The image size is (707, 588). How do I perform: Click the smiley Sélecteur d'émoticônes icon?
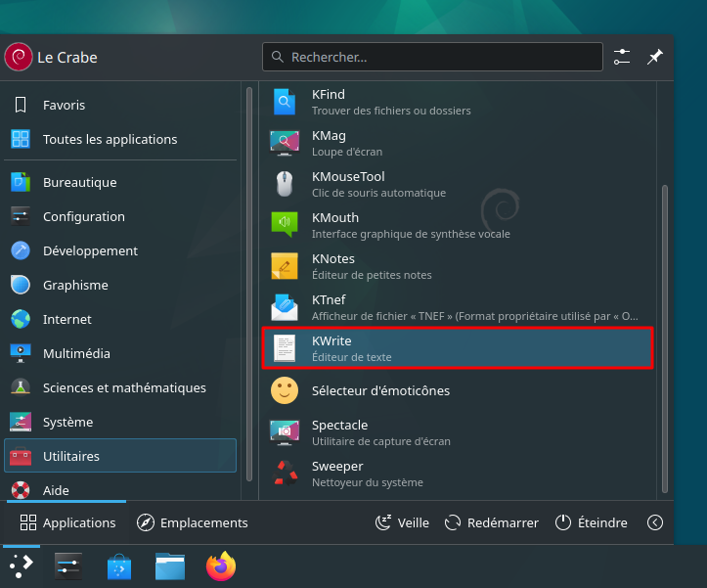click(285, 390)
